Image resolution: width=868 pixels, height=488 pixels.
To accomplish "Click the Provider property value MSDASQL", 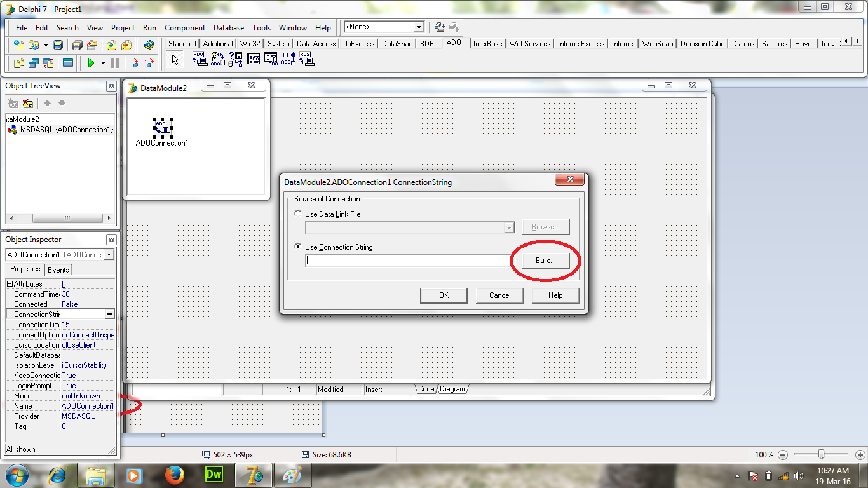I will click(88, 416).
